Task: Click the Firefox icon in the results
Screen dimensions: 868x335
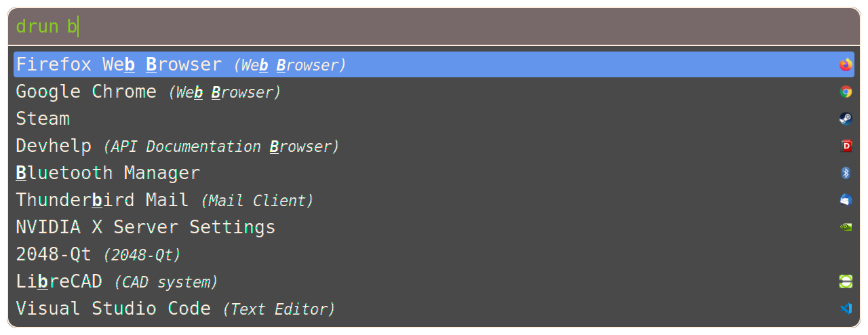Action: click(846, 64)
